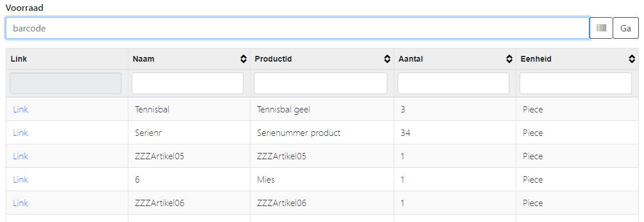Select the Tennisbal name cell
Viewport: 644px width, 222px height.
[x=189, y=110]
